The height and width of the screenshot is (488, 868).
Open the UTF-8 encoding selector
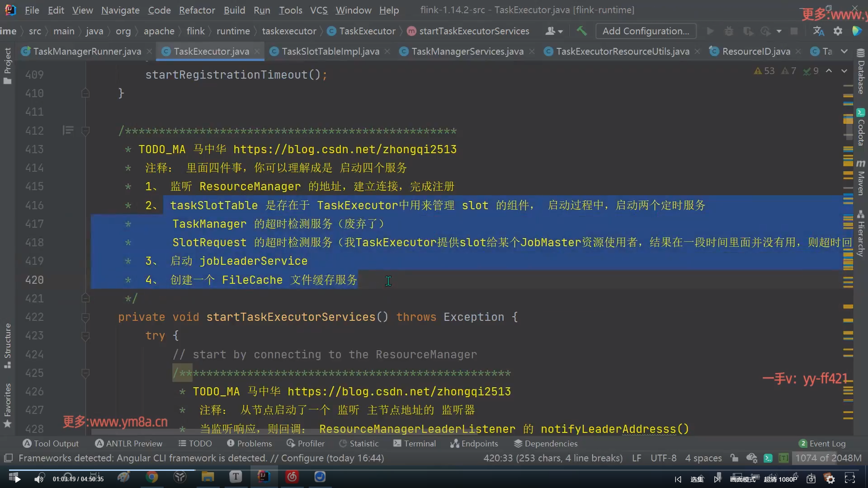663,458
